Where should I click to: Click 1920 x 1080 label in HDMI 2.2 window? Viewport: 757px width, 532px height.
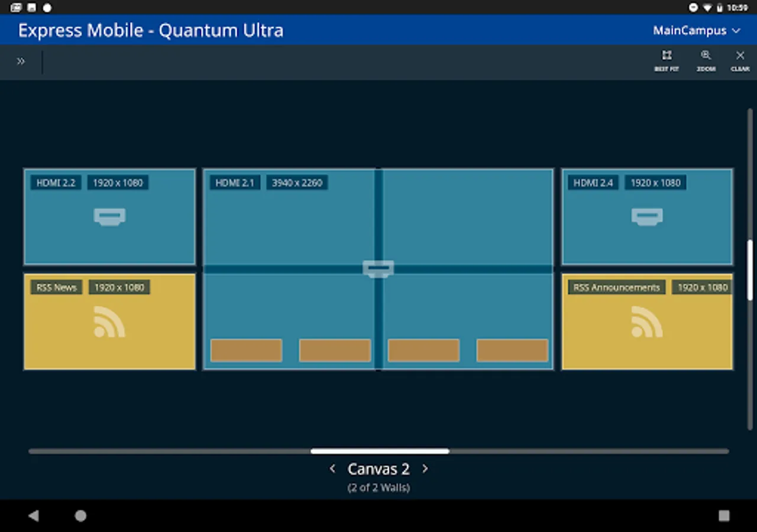pos(118,183)
